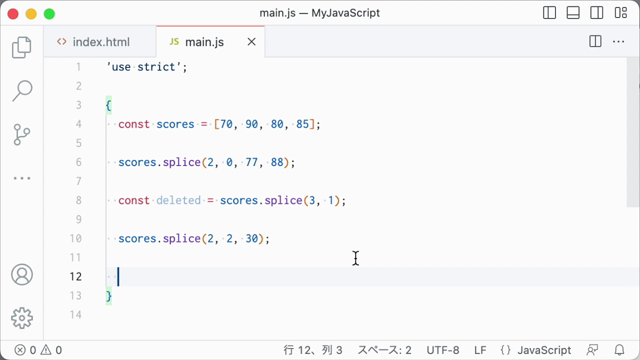This screenshot has width=640, height=360.
Task: Toggle the primary side bar layout icon
Action: 549,13
